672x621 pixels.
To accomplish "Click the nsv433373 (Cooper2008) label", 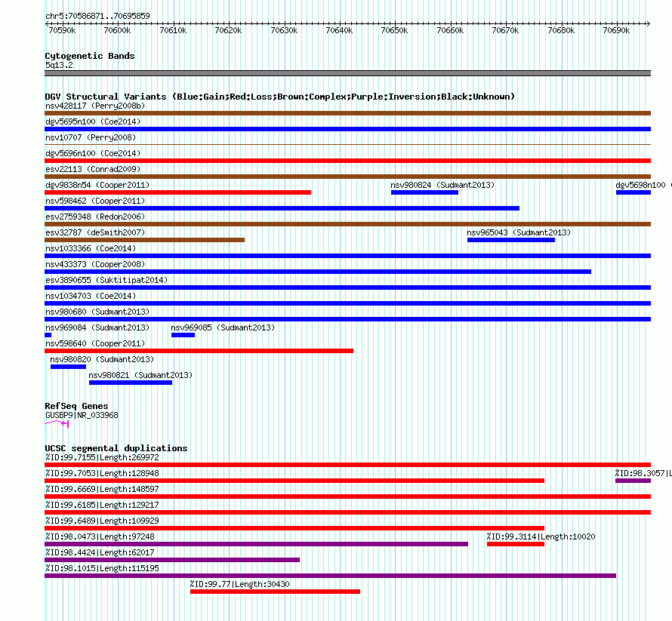I will point(95,264).
